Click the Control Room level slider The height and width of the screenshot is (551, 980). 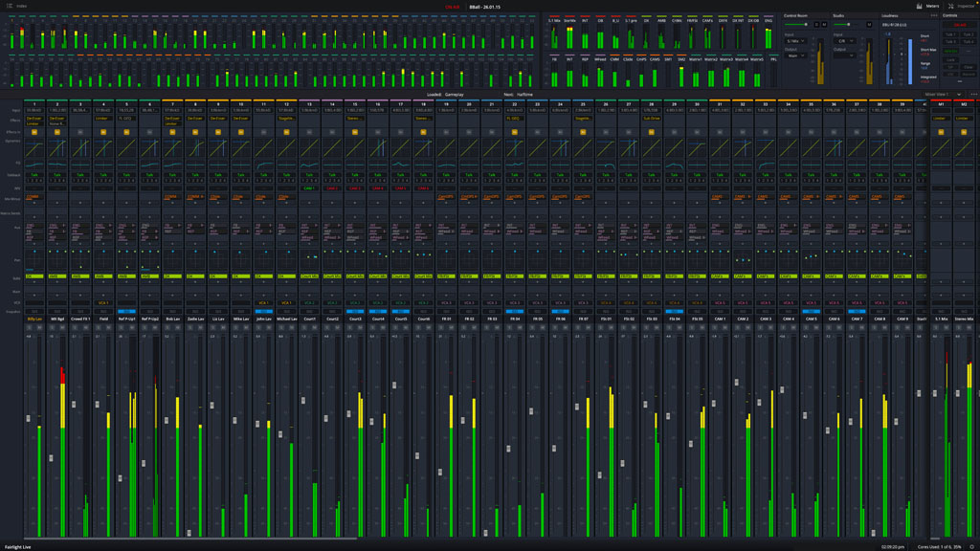point(797,24)
